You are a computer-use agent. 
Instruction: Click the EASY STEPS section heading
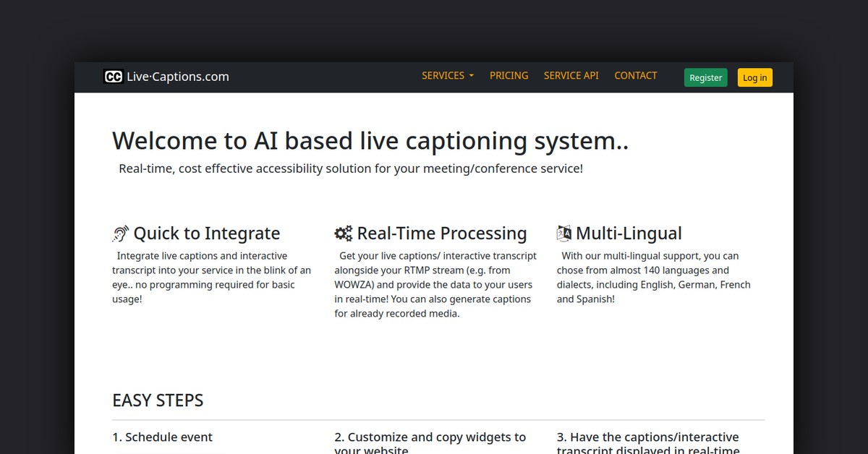click(158, 400)
